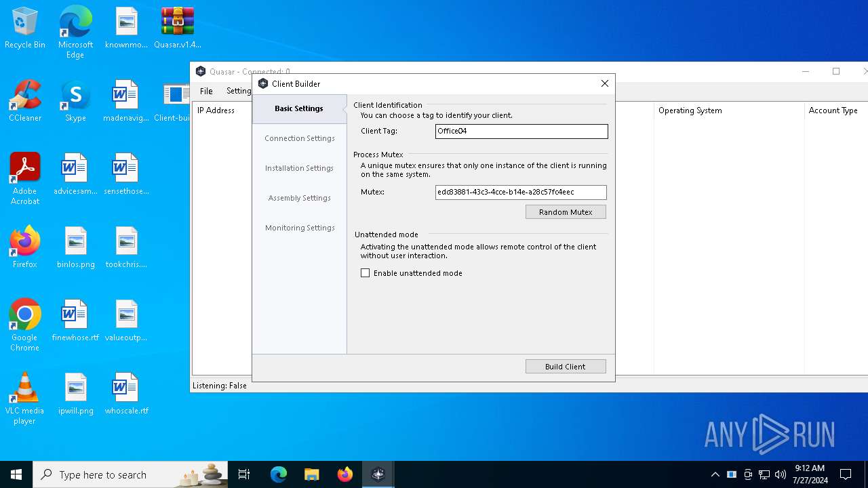Enable unattended mode checkbox
868x488 pixels.
(x=366, y=273)
